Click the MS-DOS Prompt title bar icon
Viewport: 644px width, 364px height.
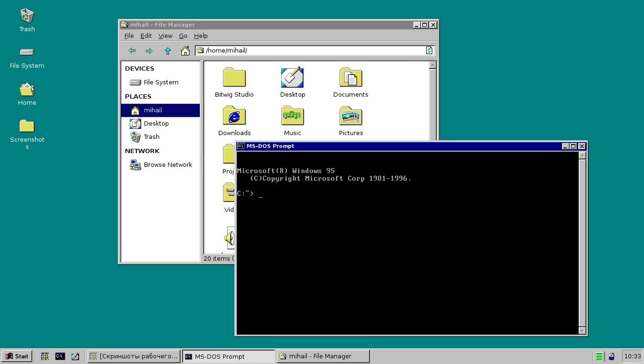pyautogui.click(x=241, y=146)
